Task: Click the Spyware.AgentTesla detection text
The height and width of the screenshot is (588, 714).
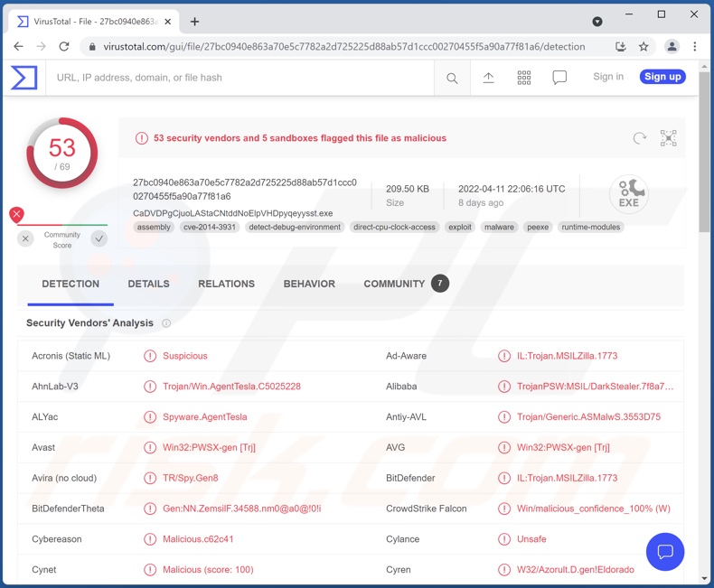Action: (x=205, y=417)
